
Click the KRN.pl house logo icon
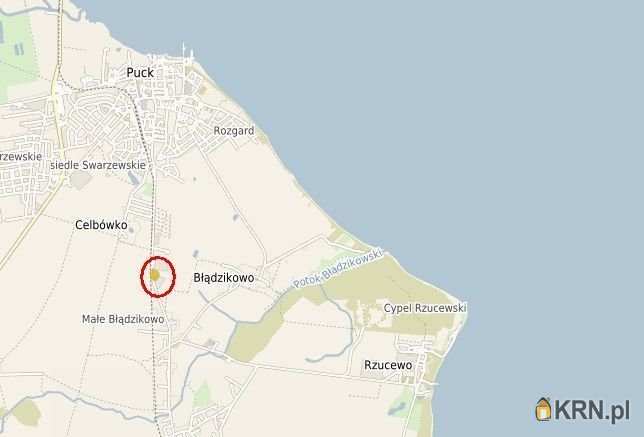pos(543,409)
